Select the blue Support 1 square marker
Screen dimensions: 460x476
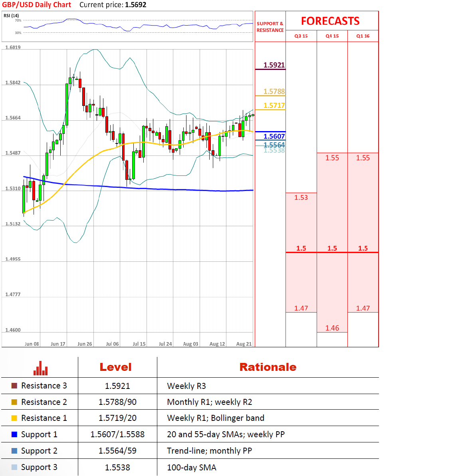tap(14, 434)
